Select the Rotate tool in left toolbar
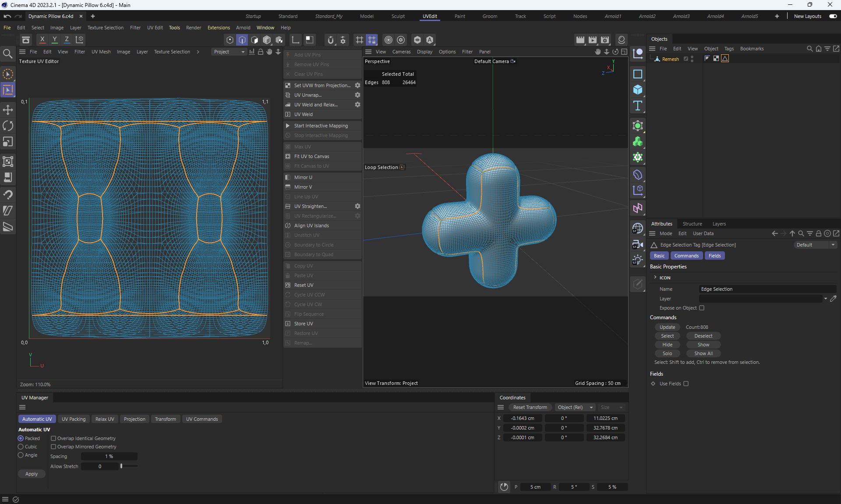 [x=8, y=126]
